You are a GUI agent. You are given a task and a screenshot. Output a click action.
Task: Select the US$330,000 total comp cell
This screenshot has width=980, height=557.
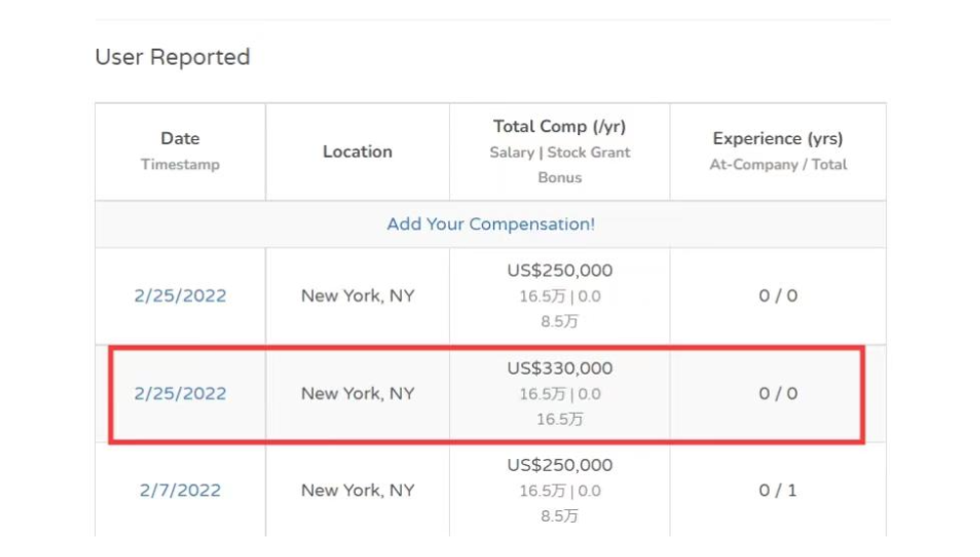[x=559, y=369]
